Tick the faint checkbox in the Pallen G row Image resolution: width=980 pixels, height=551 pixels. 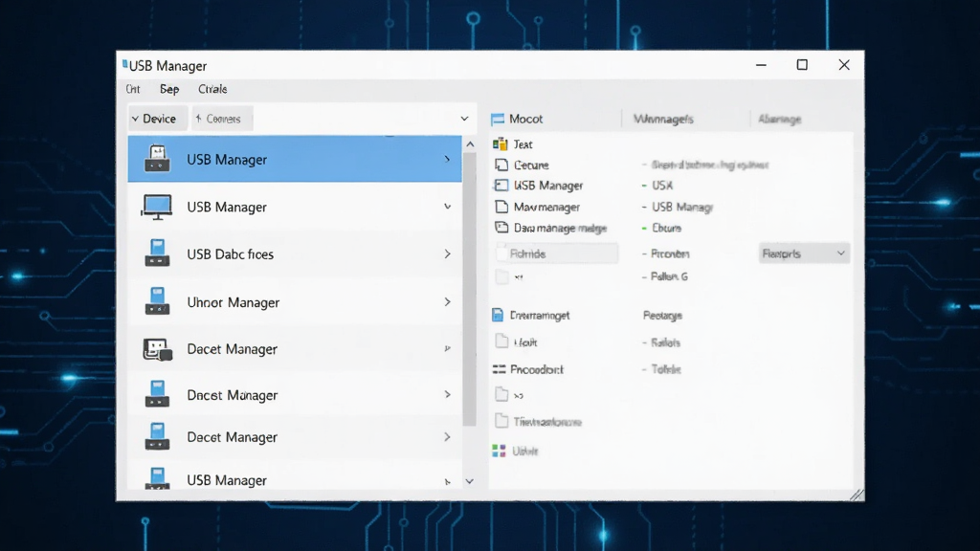click(501, 276)
